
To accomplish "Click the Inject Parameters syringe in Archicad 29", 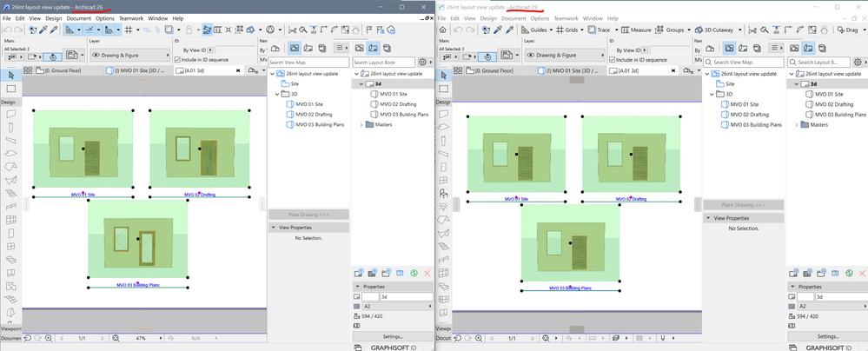I will tap(510, 30).
